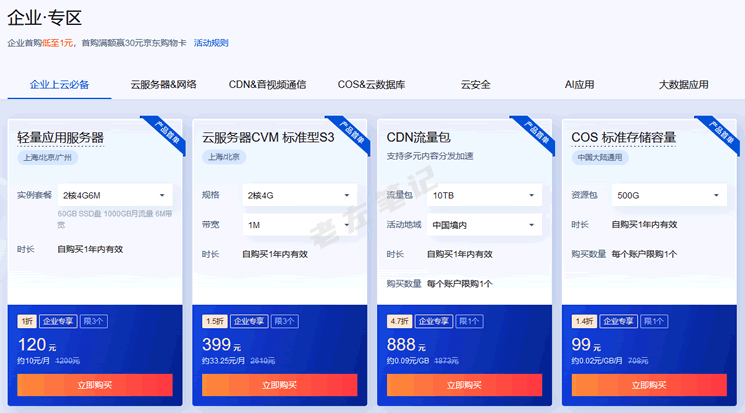Click the 1折 discount badge
The width and height of the screenshot is (745, 413).
[x=26, y=321]
